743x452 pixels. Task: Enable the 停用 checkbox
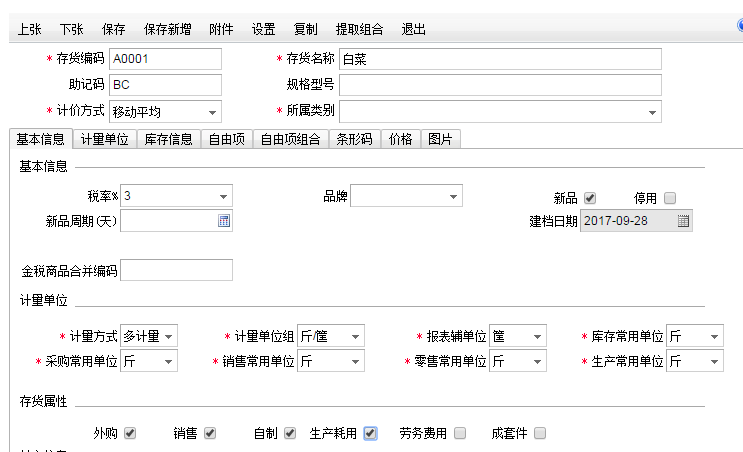pos(670,197)
